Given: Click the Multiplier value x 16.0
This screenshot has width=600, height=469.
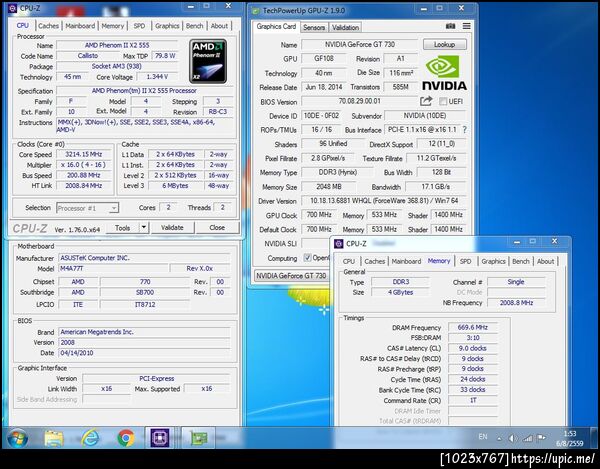Looking at the screenshot, I should [x=83, y=165].
